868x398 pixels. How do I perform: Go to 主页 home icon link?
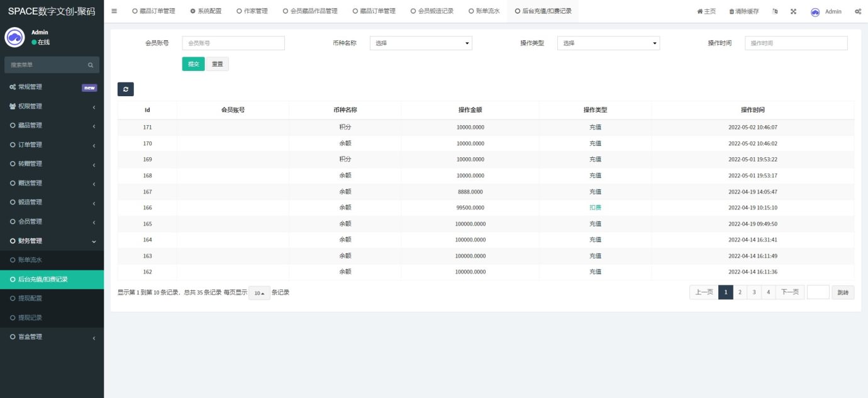coord(706,11)
